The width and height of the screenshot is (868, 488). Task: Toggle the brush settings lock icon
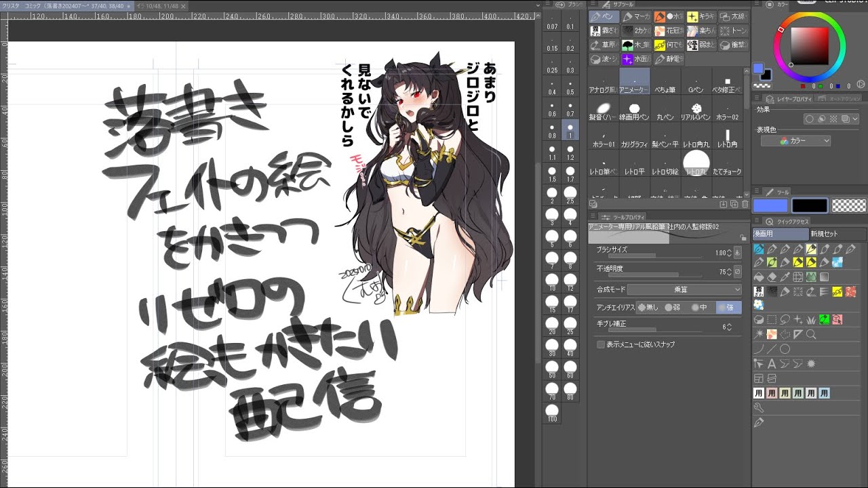[x=744, y=238]
